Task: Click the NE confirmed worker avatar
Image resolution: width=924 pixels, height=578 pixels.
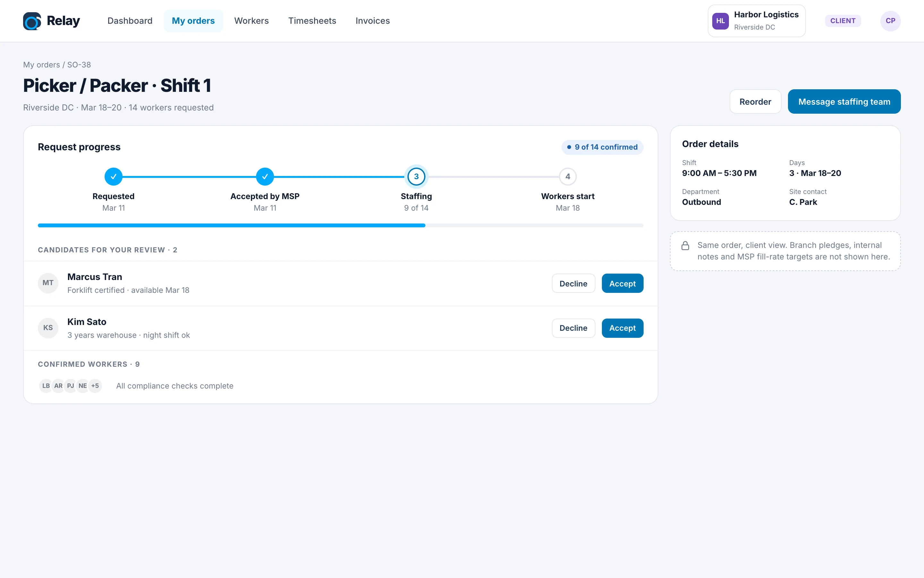Action: tap(82, 386)
